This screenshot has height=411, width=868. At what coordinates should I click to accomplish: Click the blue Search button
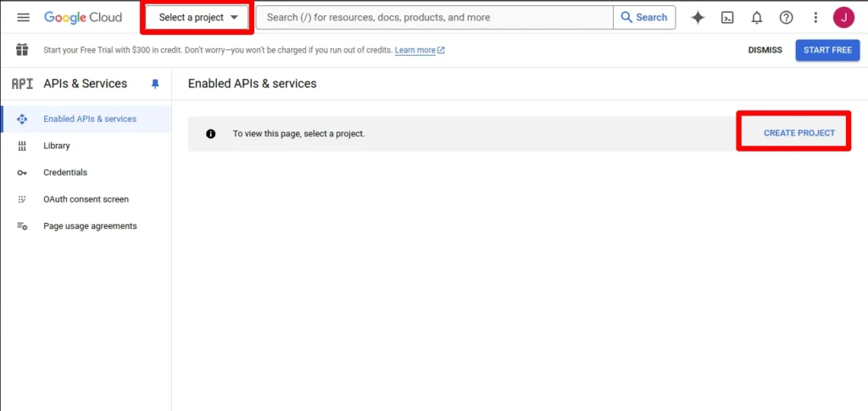pos(644,18)
